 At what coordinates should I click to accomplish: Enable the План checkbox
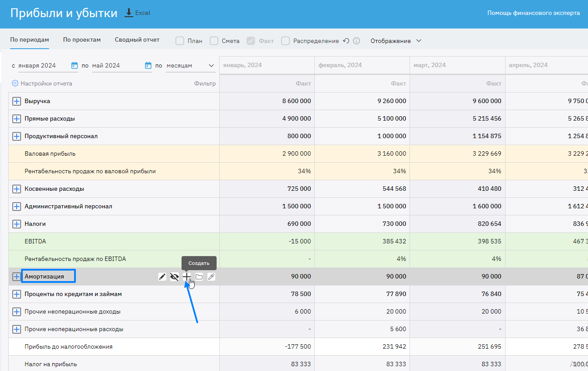(180, 41)
